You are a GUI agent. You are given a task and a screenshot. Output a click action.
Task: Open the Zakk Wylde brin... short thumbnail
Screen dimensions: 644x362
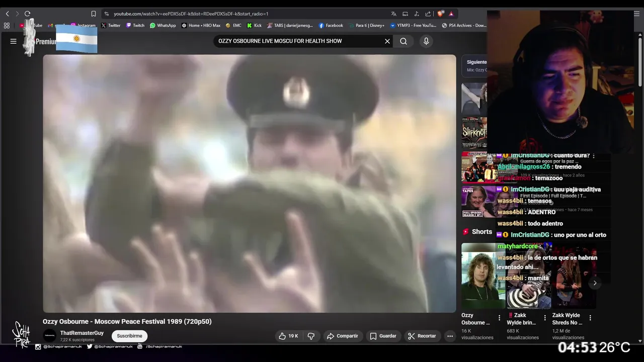tap(529, 276)
